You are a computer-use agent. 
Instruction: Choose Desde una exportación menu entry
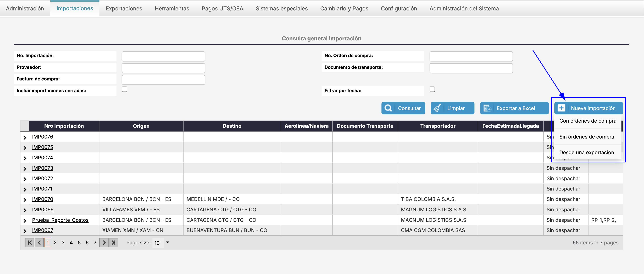pyautogui.click(x=586, y=153)
